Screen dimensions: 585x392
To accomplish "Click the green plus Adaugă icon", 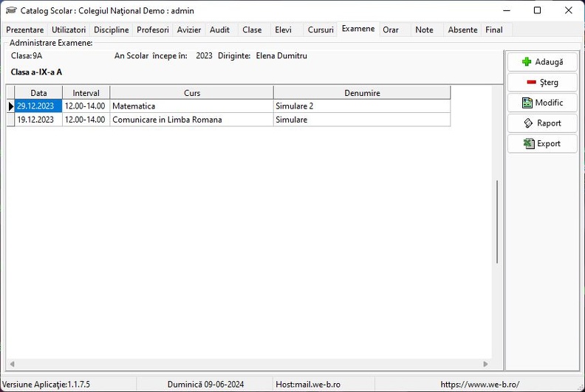I will pos(527,62).
